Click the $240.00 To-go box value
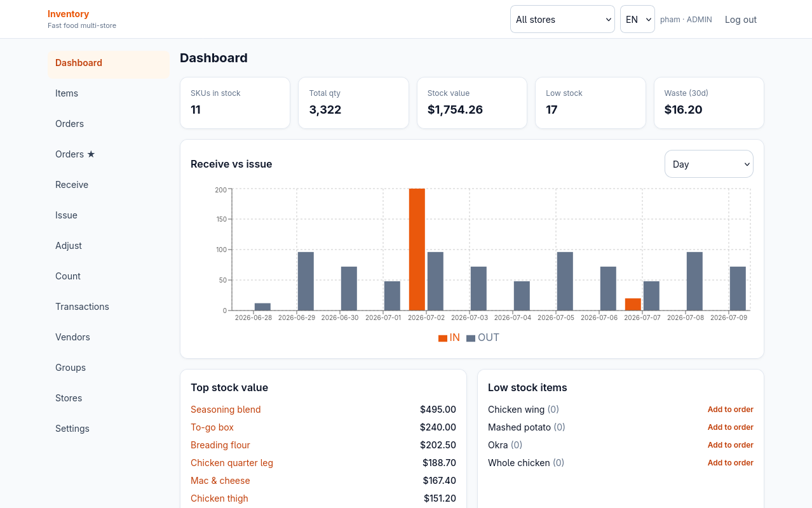 (438, 427)
